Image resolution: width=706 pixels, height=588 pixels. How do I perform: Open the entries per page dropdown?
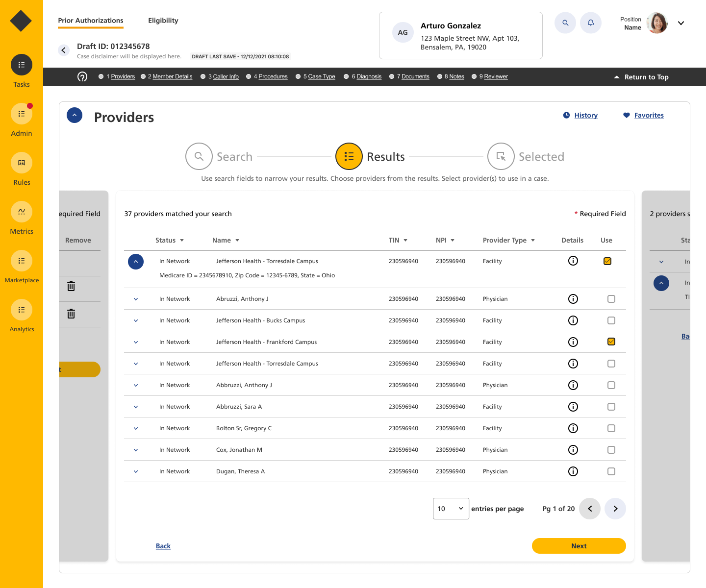click(x=451, y=509)
